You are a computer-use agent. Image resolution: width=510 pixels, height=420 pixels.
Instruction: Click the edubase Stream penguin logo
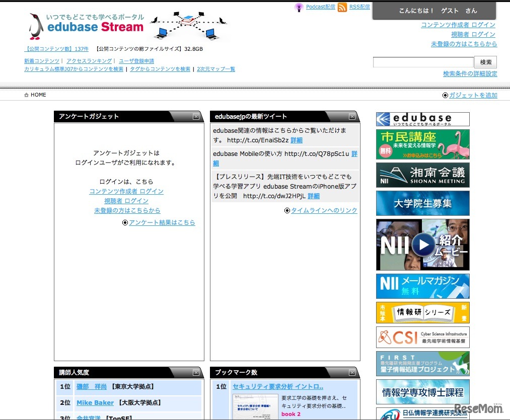[35, 25]
